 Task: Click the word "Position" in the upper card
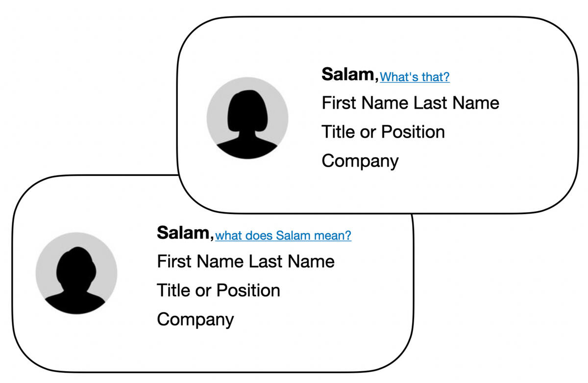[413, 132]
